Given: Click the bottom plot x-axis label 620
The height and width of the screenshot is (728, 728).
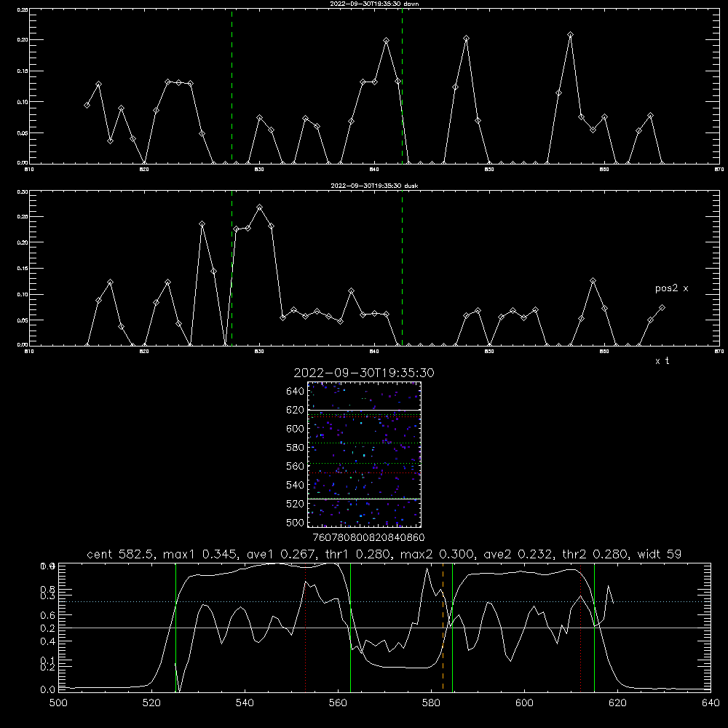Looking at the screenshot, I should tap(617, 703).
